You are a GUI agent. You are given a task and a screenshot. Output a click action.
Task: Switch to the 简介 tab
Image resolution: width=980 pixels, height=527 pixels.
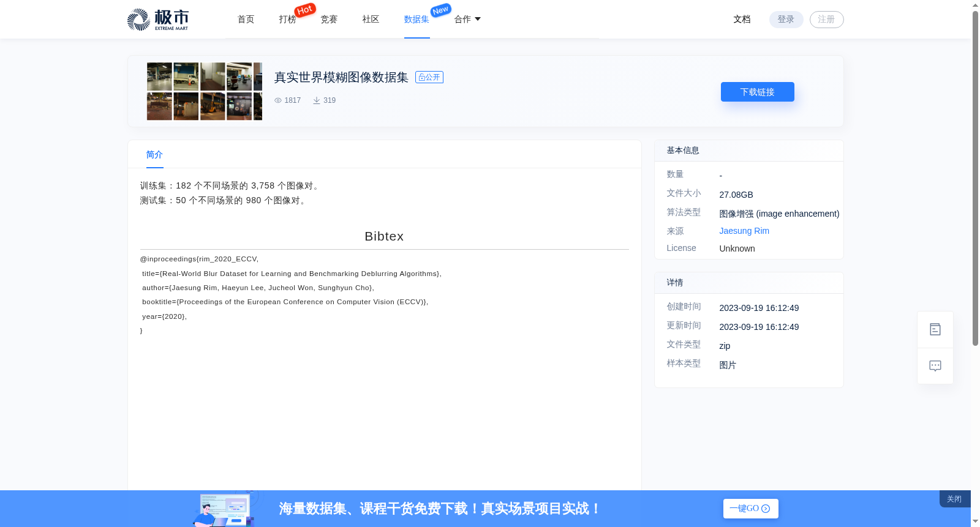pyautogui.click(x=154, y=155)
